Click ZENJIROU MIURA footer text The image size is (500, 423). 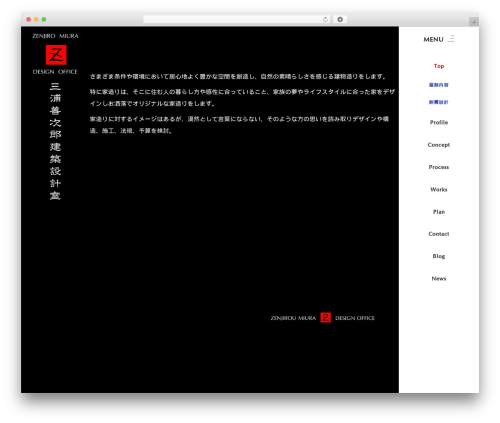coord(293,318)
